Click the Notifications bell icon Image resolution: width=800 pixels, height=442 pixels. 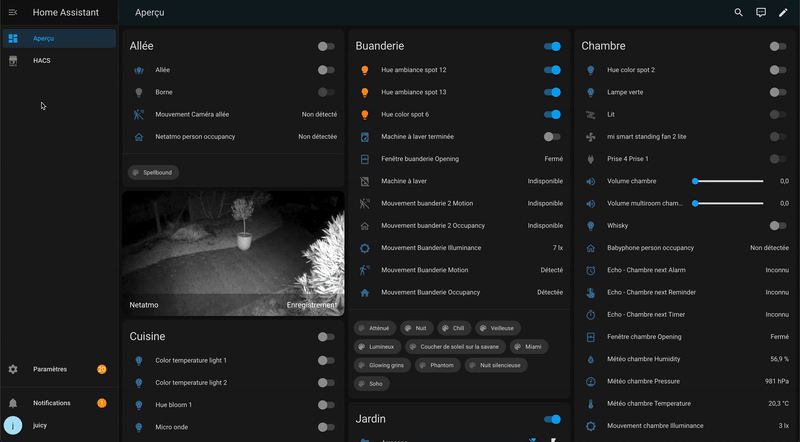click(x=13, y=403)
